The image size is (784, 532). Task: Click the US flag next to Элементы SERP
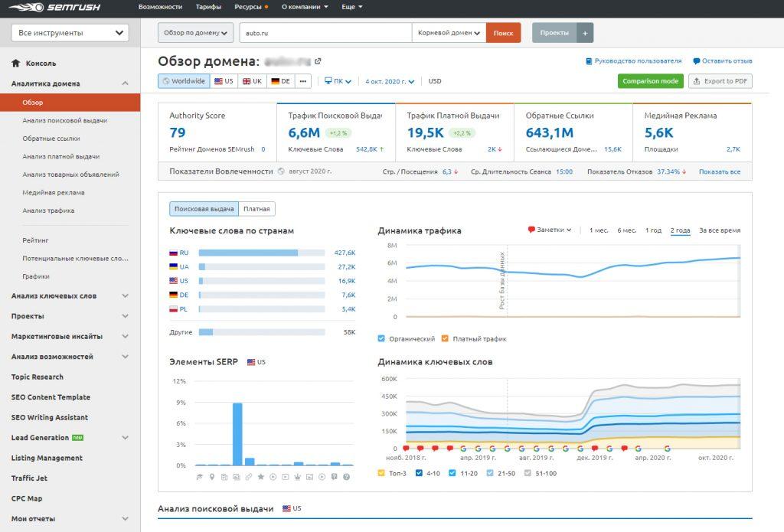click(251, 362)
